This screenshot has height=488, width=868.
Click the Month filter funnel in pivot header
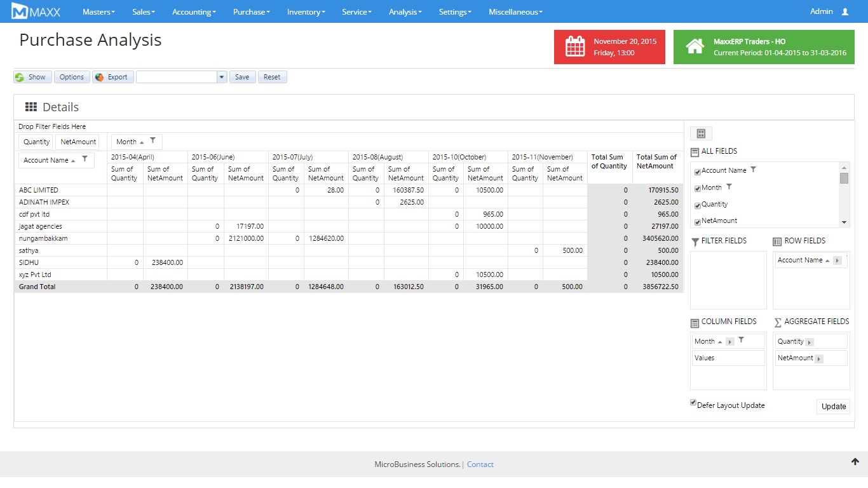(153, 141)
